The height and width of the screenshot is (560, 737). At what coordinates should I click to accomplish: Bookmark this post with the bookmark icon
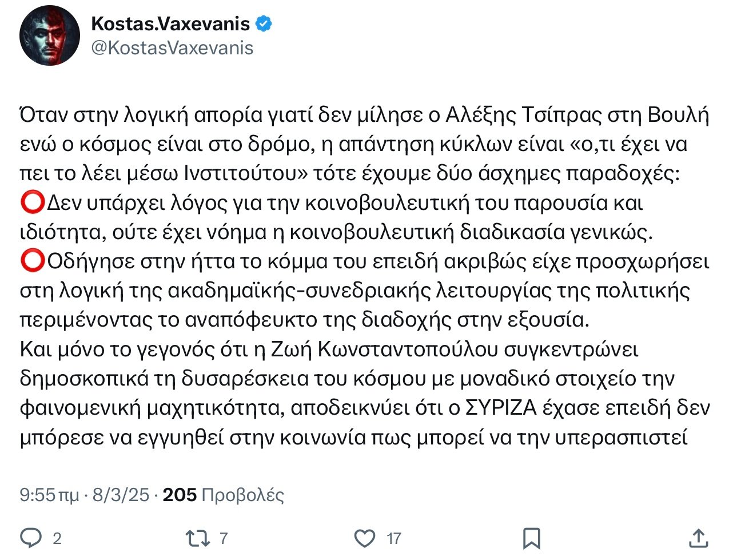pyautogui.click(x=532, y=538)
